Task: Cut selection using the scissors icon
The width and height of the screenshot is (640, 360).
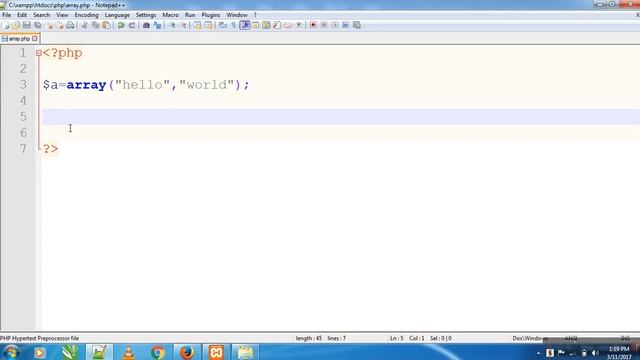Action: click(85, 25)
